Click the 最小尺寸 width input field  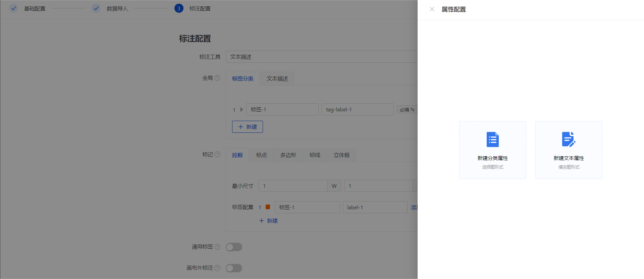point(293,186)
